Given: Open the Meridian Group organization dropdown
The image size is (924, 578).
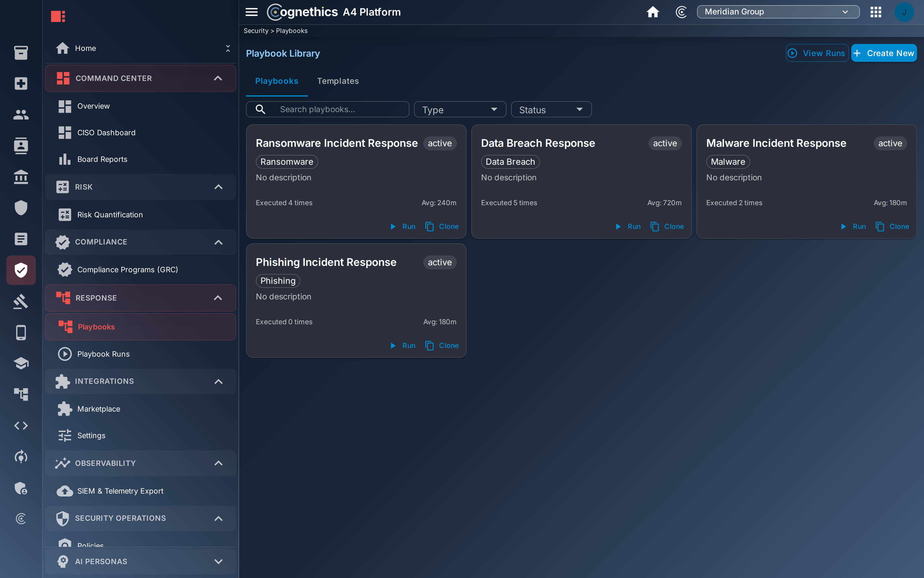Looking at the screenshot, I should pos(778,12).
